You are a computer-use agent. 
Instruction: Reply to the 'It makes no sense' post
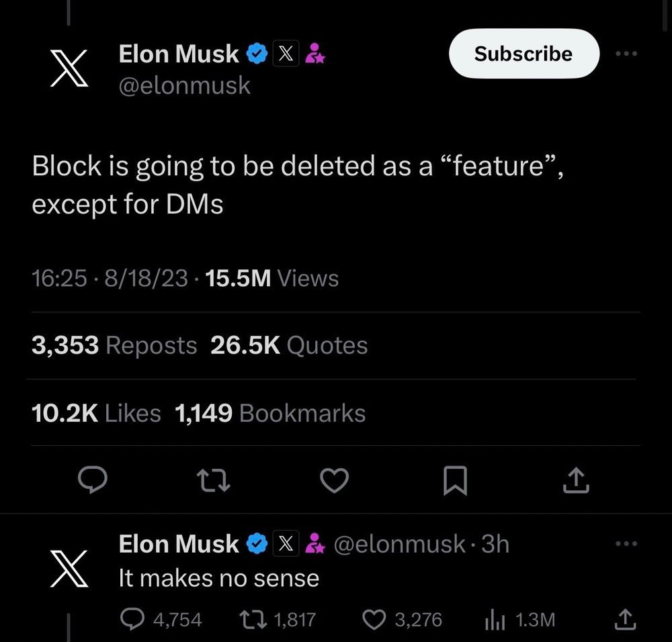point(132,619)
